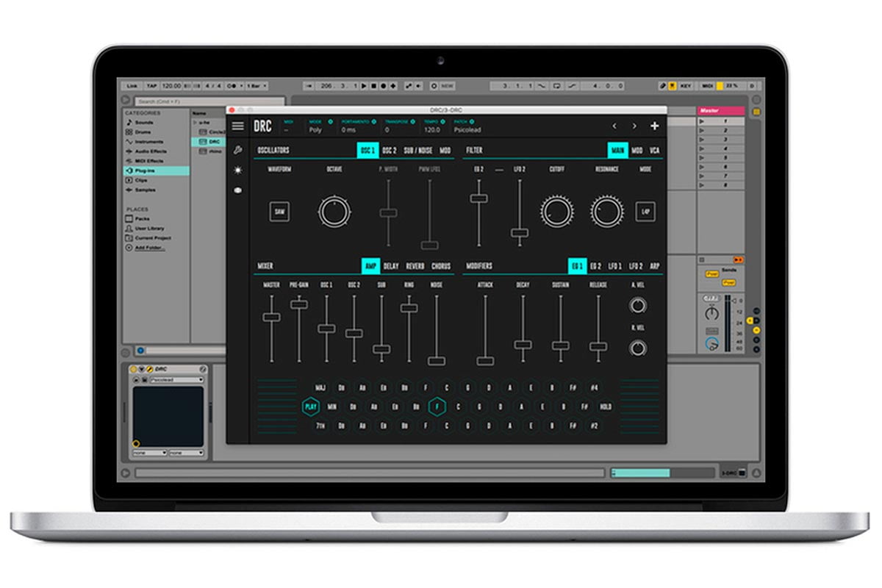Go to the previous DRC patch
The height and width of the screenshot is (588, 882).
[x=614, y=126]
